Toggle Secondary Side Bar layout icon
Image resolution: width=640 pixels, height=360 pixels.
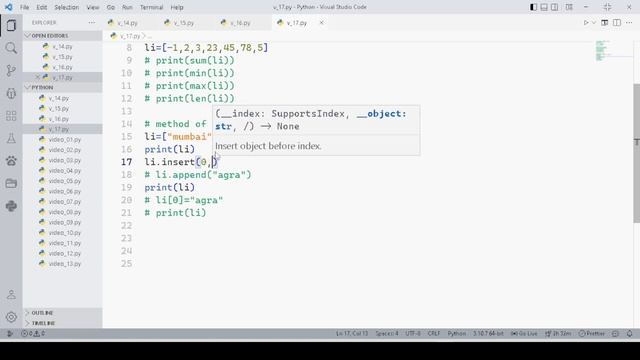click(555, 7)
